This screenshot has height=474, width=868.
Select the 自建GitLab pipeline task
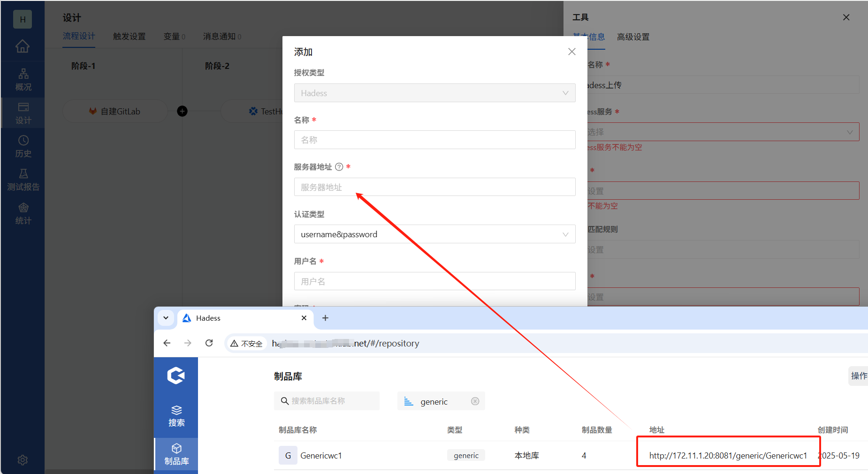click(115, 111)
